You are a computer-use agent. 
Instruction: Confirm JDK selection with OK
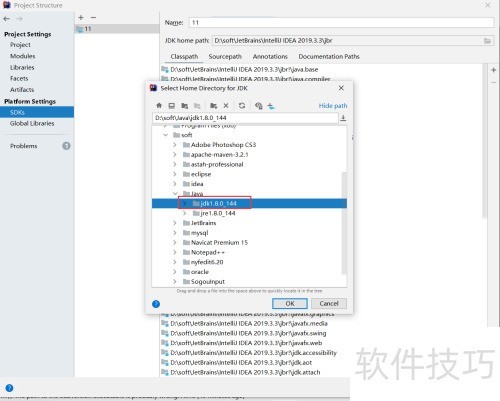pyautogui.click(x=290, y=303)
